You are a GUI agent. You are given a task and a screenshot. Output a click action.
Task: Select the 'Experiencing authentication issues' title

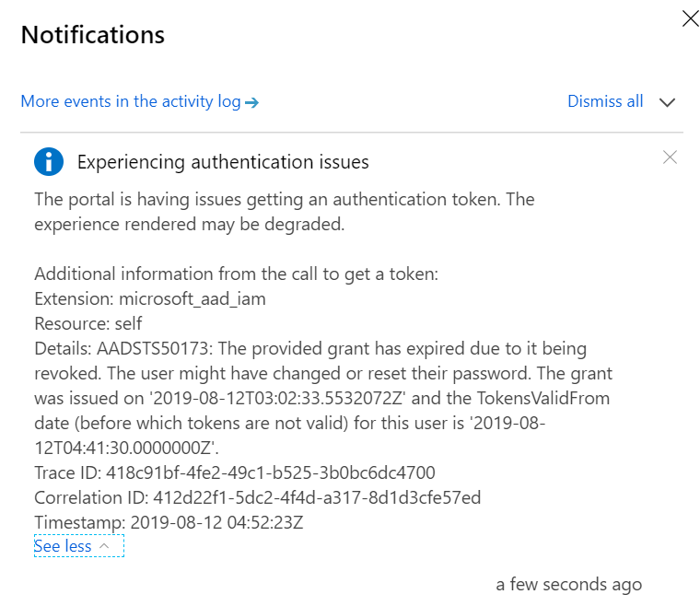coord(223,162)
